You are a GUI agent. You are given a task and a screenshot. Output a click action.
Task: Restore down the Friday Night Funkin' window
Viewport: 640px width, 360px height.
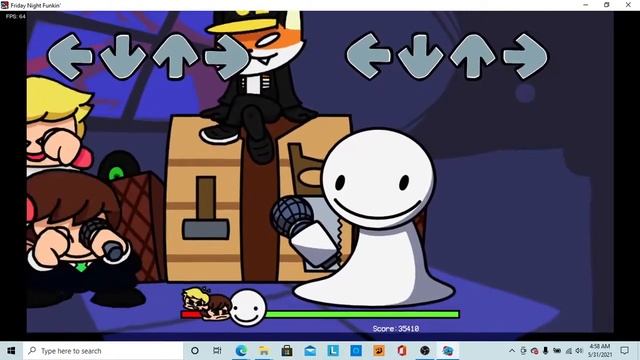pyautogui.click(x=607, y=5)
